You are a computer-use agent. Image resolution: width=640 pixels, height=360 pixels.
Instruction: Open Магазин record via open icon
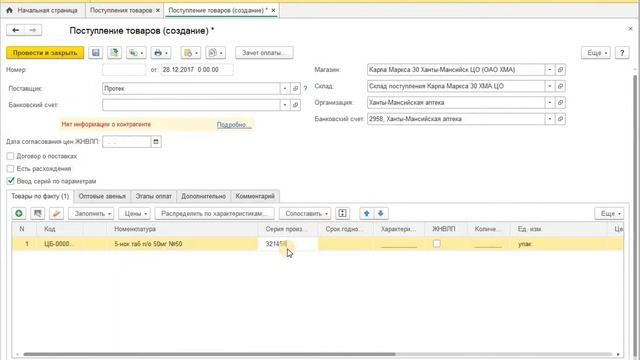click(560, 70)
